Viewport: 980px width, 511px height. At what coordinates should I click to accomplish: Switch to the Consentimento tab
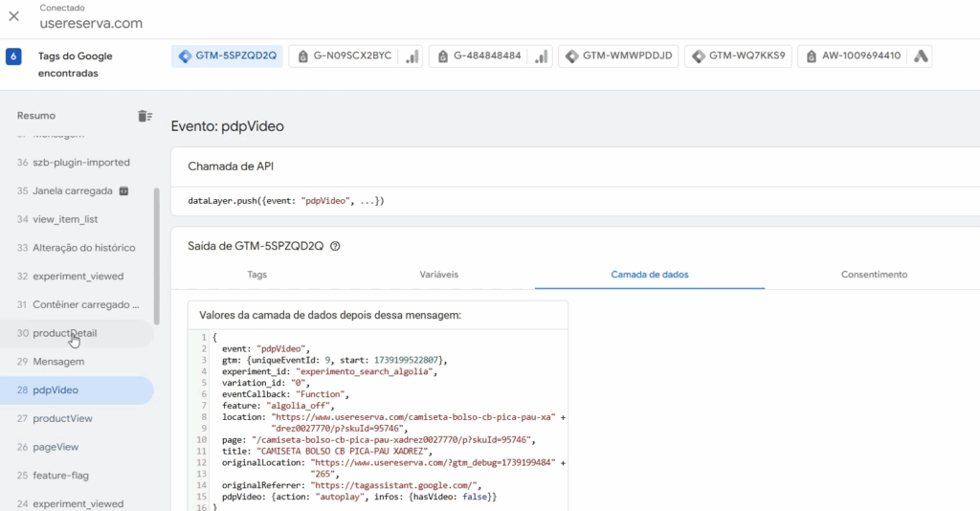tap(874, 275)
